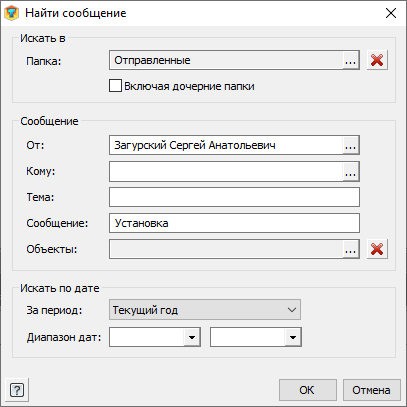
Task: Click into the Тема text field
Action: [234, 197]
